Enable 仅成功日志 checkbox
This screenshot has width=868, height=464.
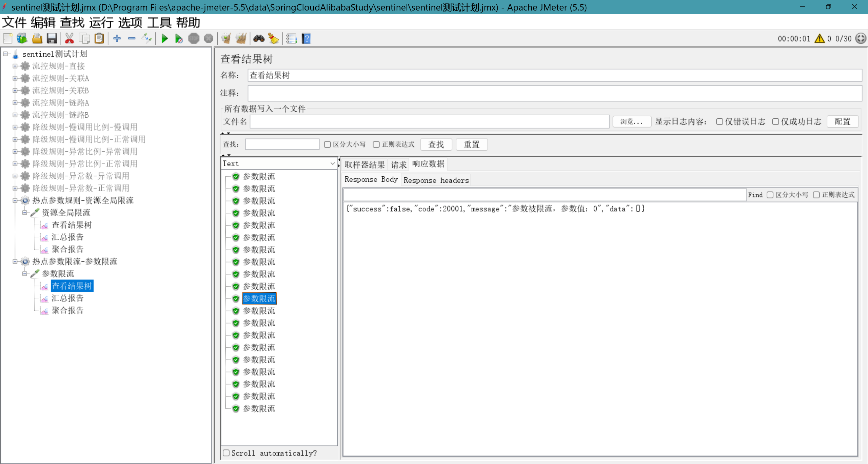(x=775, y=121)
